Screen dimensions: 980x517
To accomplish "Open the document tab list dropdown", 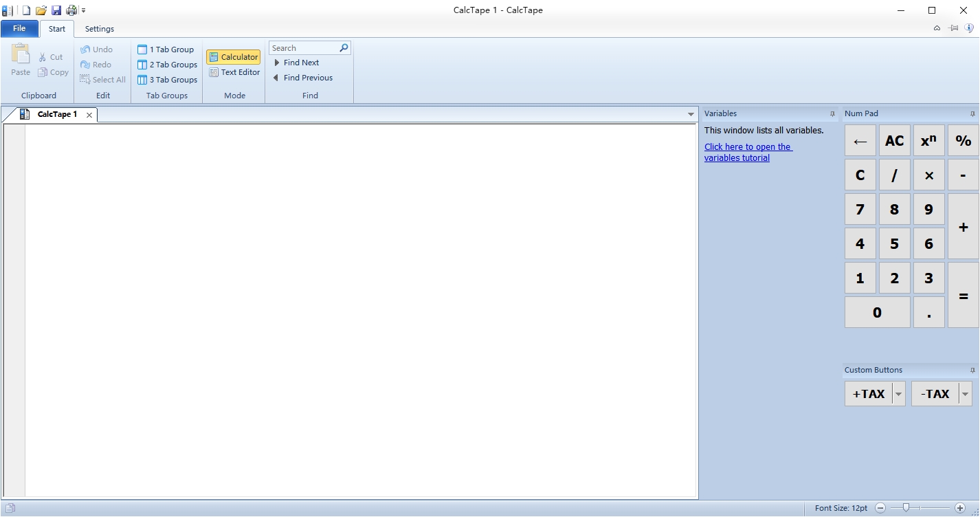I will 691,115.
